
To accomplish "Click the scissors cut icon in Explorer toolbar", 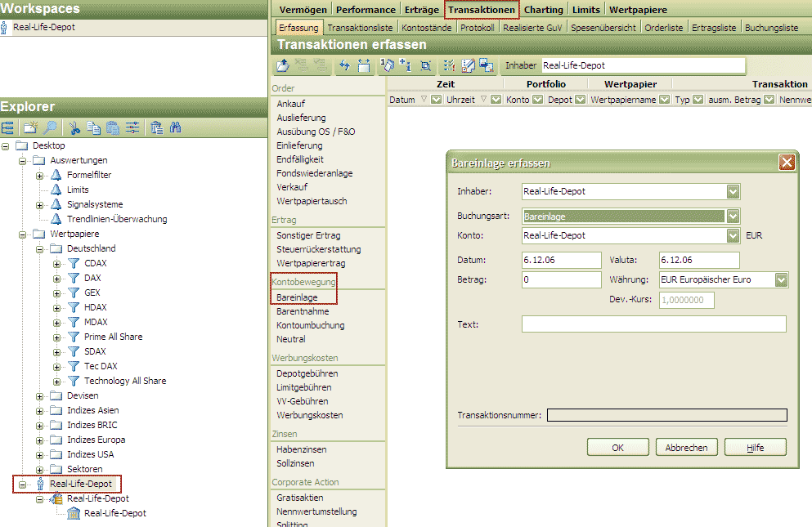I will pos(74,127).
